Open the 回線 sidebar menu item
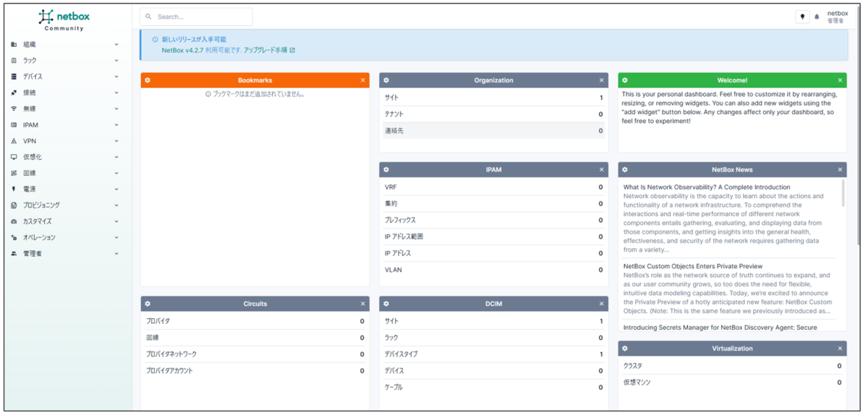Viewport: 868px width, 415px height. coord(65,174)
